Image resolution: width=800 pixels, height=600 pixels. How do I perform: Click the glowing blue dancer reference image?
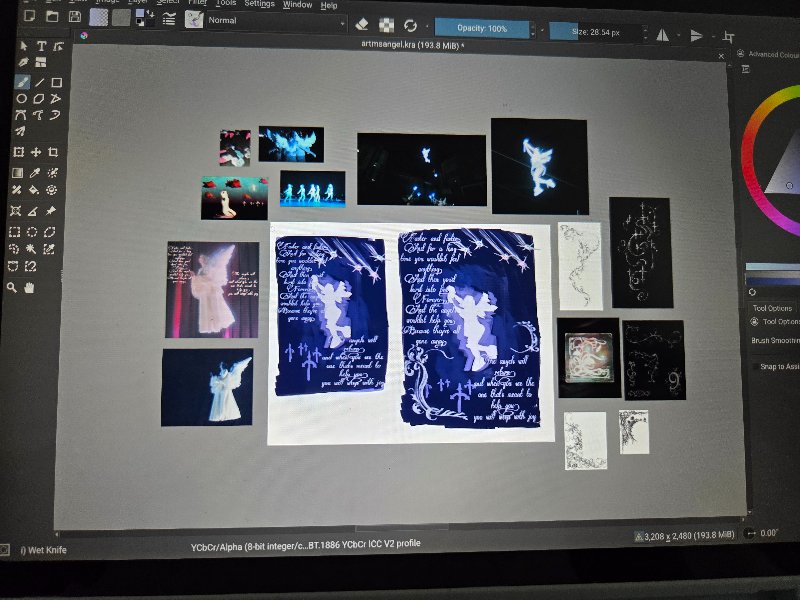[x=540, y=166]
